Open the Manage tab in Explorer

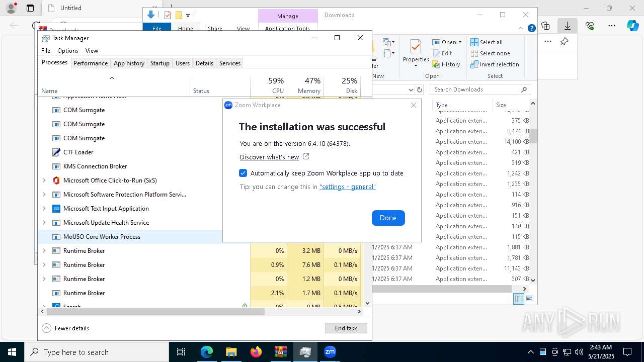coord(288,16)
